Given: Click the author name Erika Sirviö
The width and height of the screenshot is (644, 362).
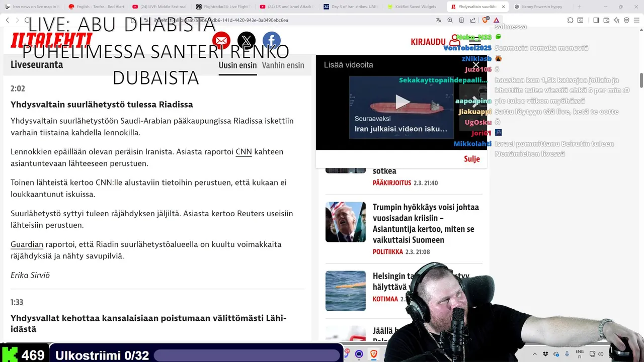Looking at the screenshot, I should [30, 276].
